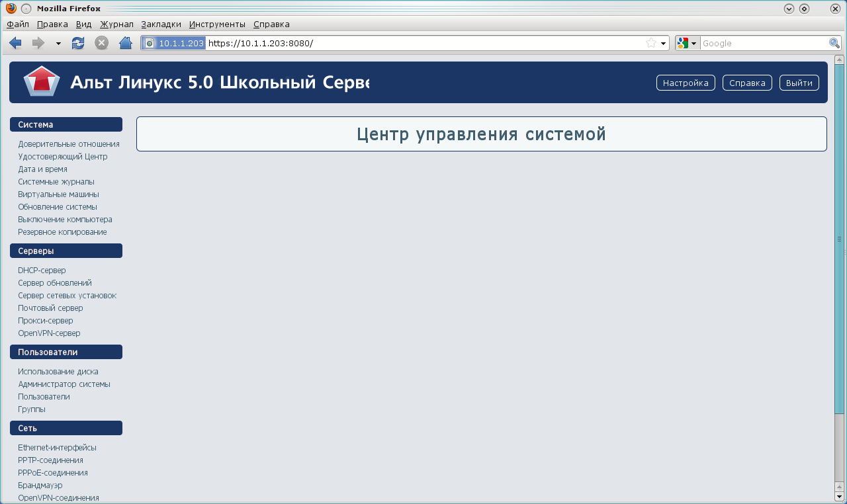Click the Forward navigation arrow icon
847x504 pixels.
(x=38, y=43)
